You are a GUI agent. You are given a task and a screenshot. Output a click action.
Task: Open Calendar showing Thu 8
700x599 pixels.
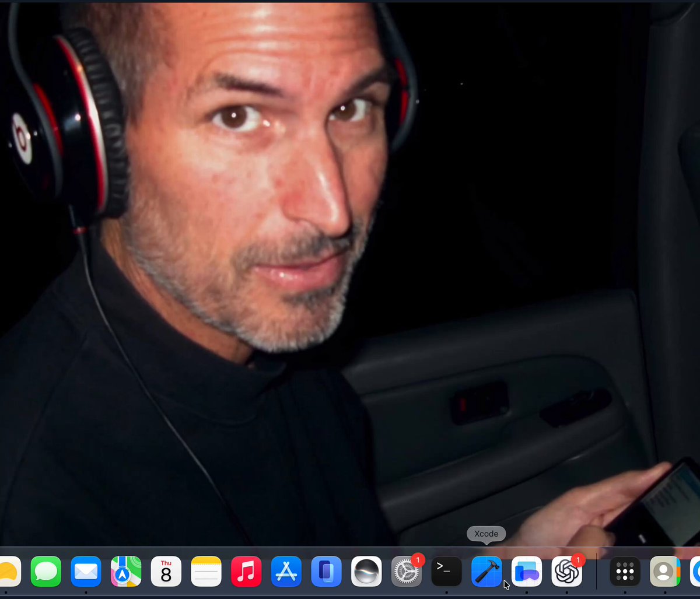point(166,571)
